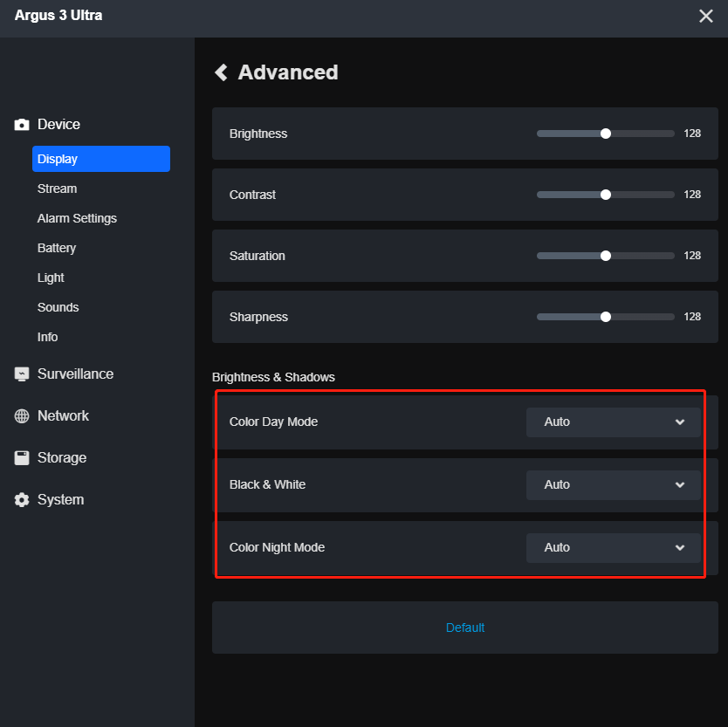Click the Brightness & Shadows heading
This screenshot has height=727, width=728.
[x=273, y=377]
